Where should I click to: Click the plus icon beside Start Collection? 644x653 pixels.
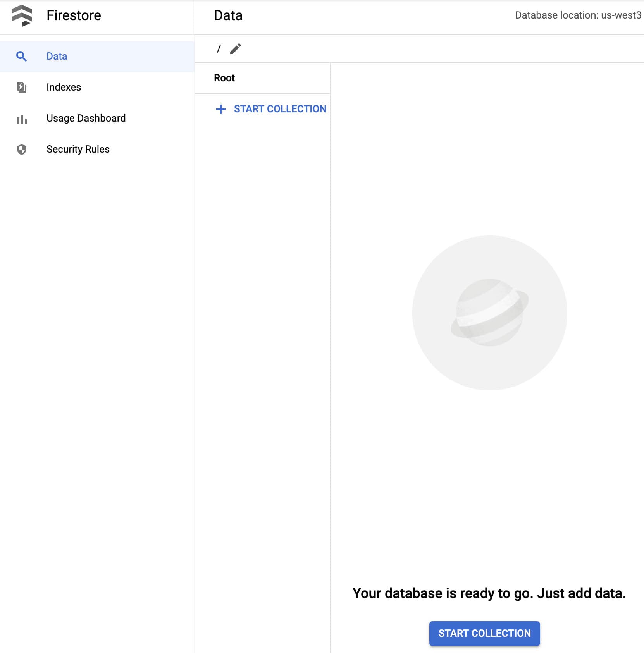tap(221, 109)
